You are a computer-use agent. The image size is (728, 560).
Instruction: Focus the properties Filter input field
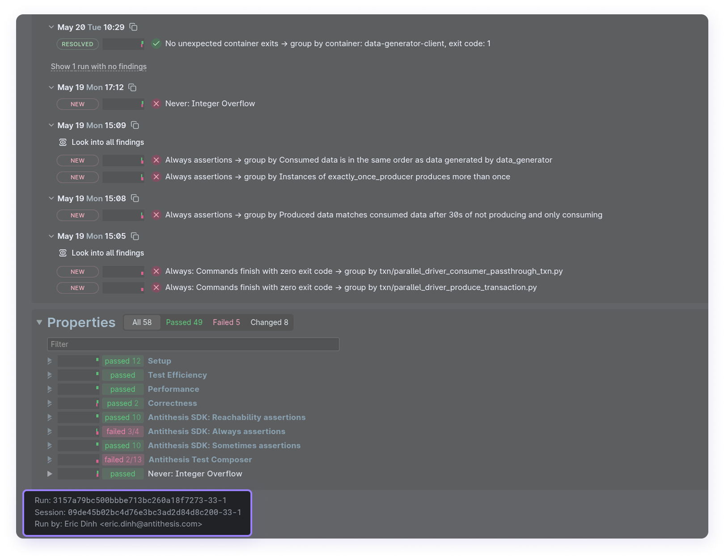(193, 344)
